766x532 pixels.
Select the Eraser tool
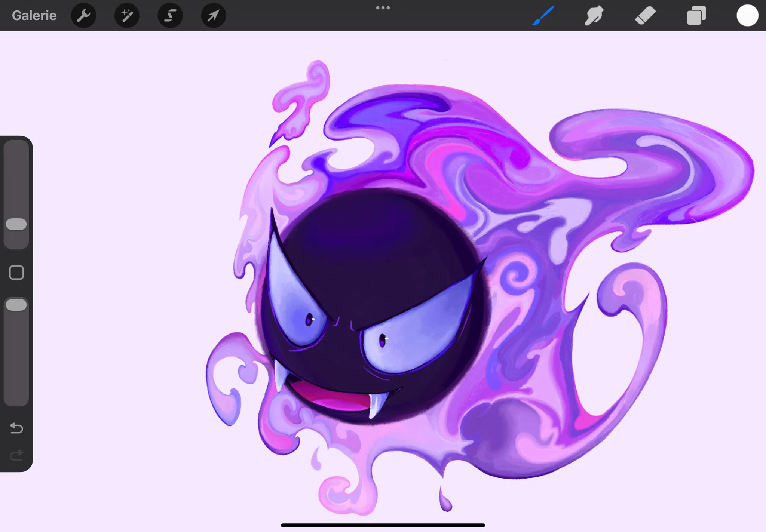(x=645, y=15)
